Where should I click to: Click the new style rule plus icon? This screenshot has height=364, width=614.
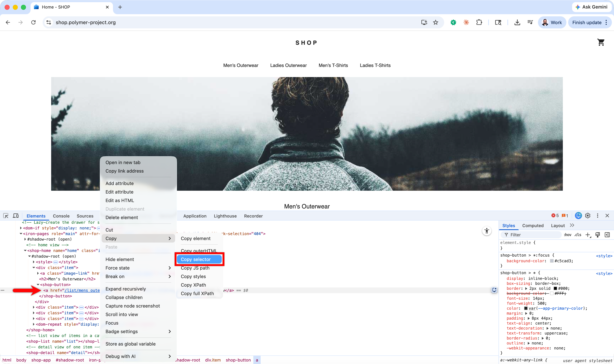pos(588,235)
